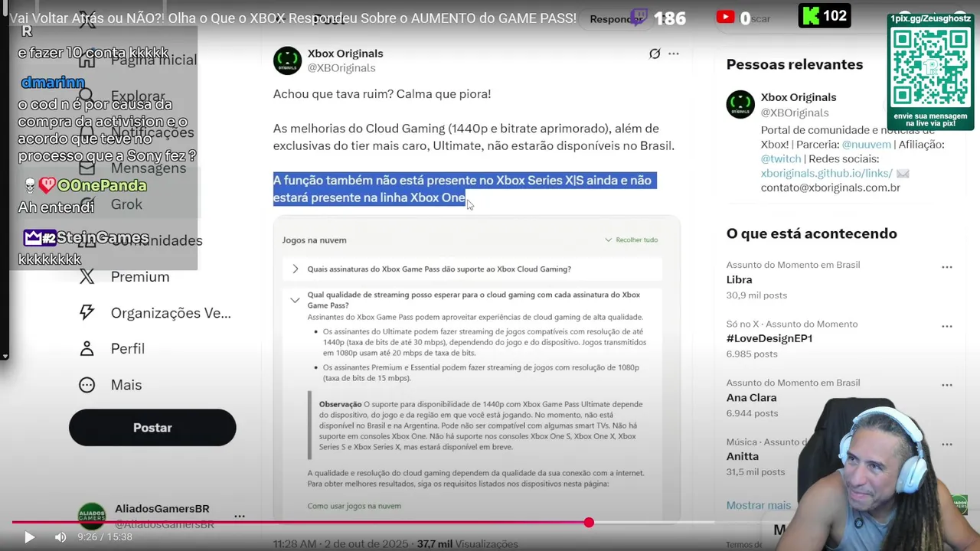The width and height of the screenshot is (980, 551).
Task: Open the Mais menu label
Action: tap(126, 385)
